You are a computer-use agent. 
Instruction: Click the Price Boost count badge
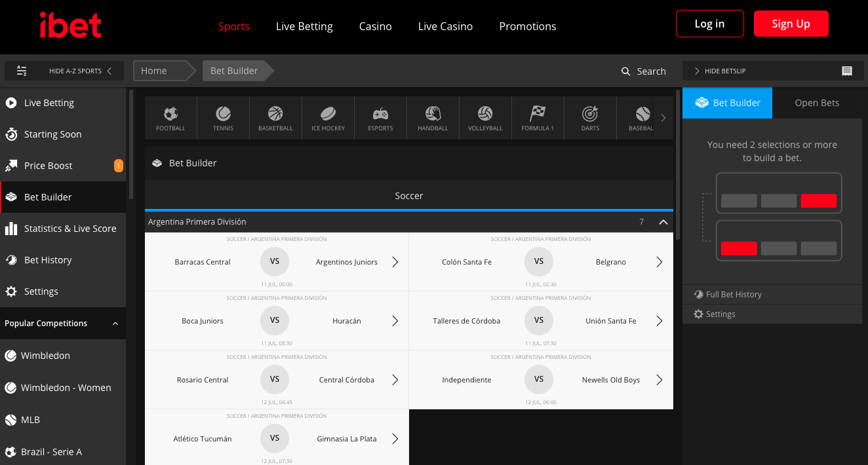(119, 166)
